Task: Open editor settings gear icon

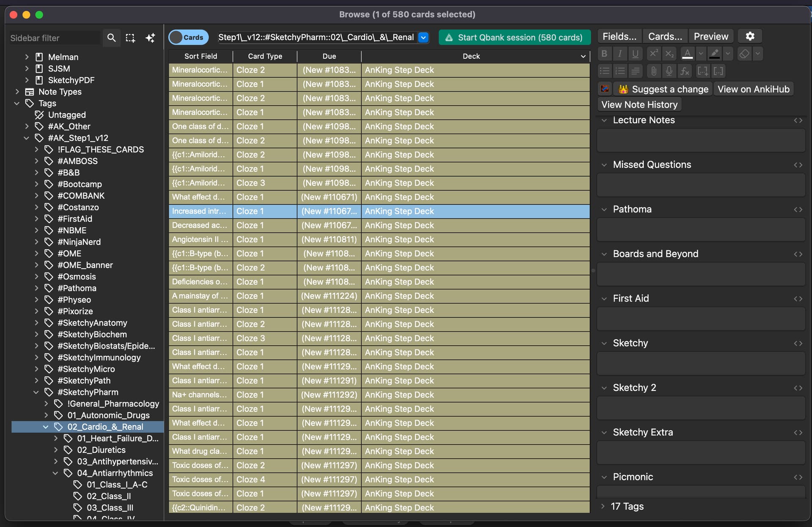Action: (750, 36)
